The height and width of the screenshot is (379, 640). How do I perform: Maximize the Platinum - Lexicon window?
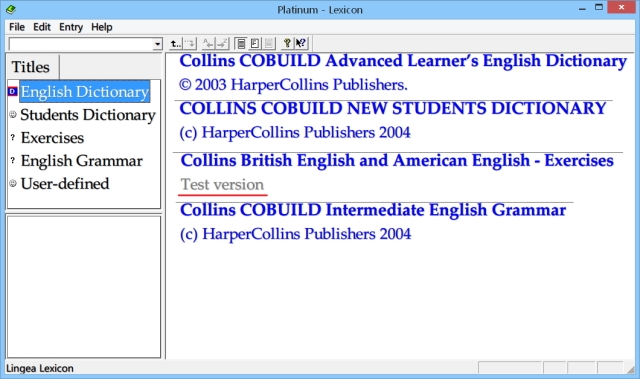click(x=599, y=8)
